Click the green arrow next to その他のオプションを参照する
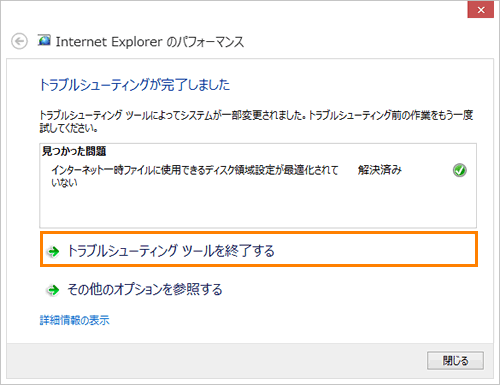The image size is (500, 385). point(53,290)
